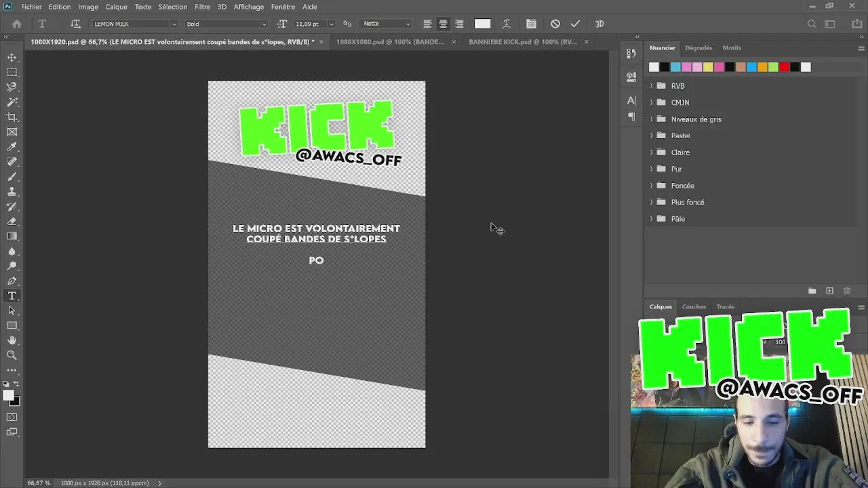Select the Horizontal Type tool
Viewport: 868px width, 488px height.
coord(12,296)
